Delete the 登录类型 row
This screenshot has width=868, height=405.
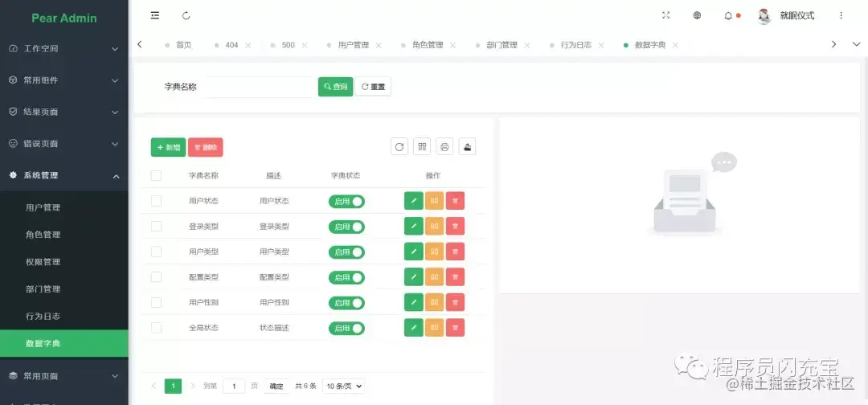(x=455, y=227)
